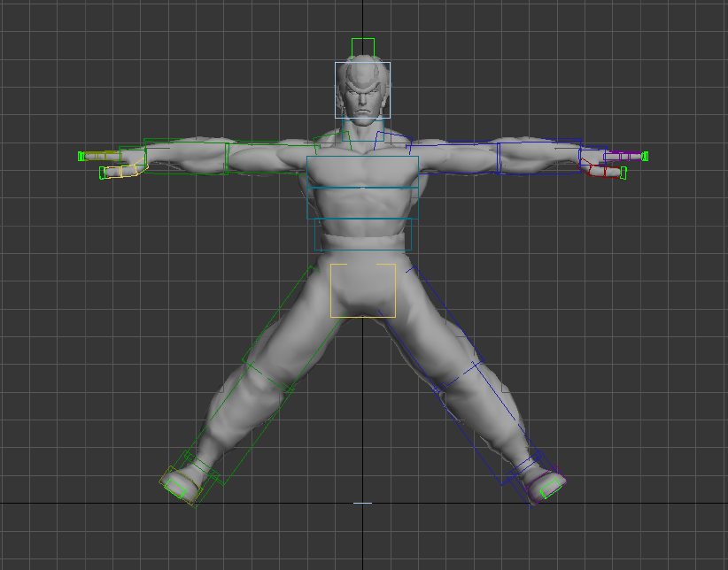Select the green clavicle bone beside the neck

coord(332,143)
